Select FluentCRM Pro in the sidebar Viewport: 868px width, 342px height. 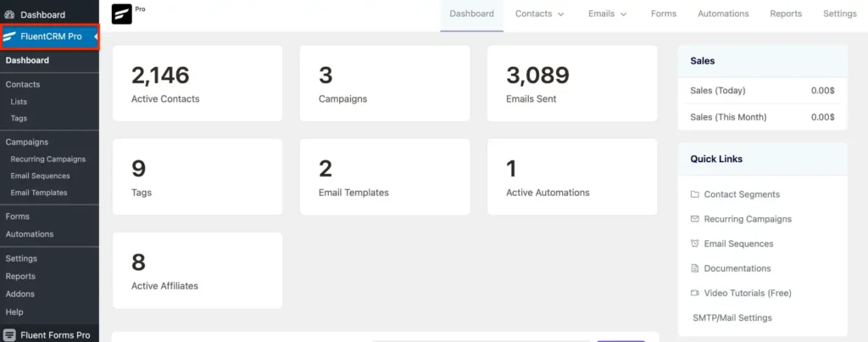click(x=49, y=37)
